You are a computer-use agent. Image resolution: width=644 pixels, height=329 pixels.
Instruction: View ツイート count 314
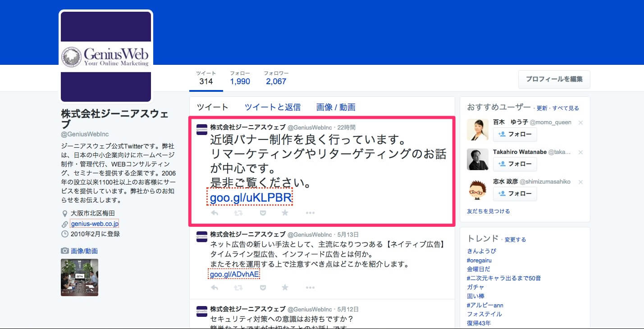pyautogui.click(x=206, y=78)
